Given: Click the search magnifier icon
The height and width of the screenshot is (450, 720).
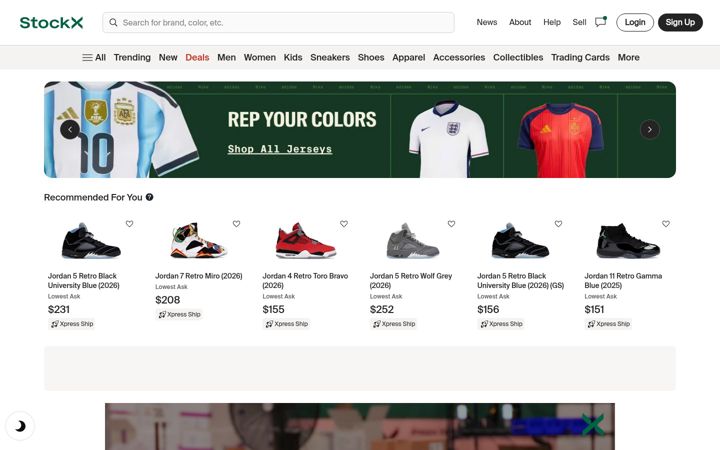Looking at the screenshot, I should click(x=113, y=22).
